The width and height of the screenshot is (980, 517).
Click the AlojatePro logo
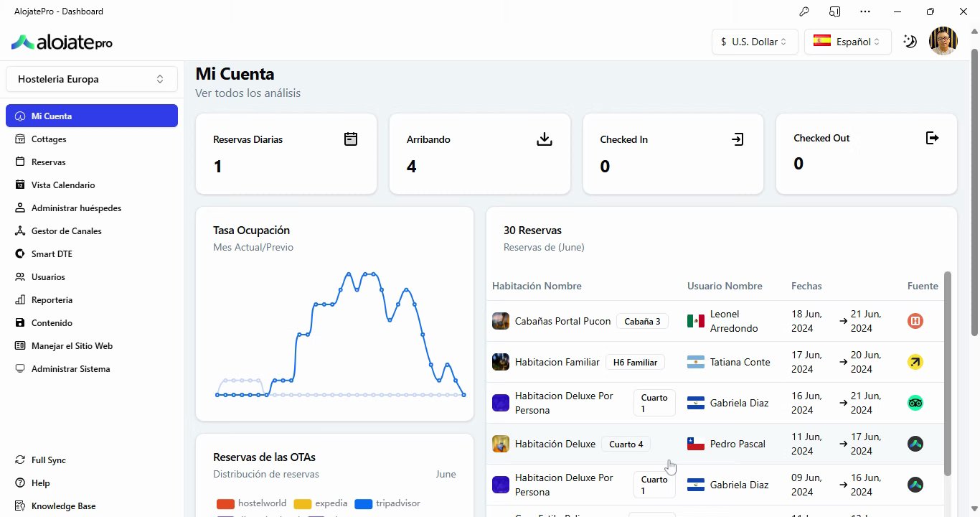click(x=62, y=42)
